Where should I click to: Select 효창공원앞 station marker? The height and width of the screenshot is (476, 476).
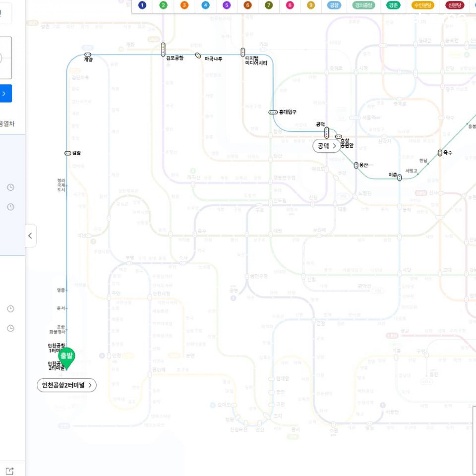pyautogui.click(x=338, y=136)
